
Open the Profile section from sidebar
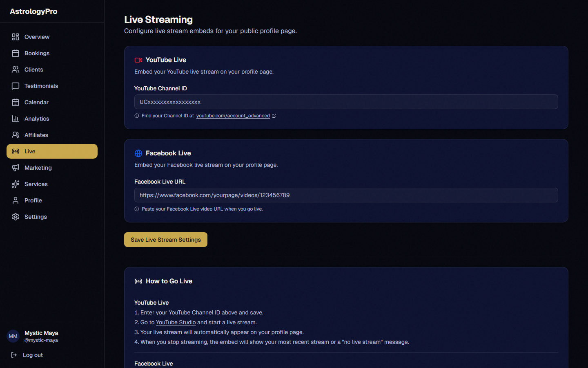(x=33, y=200)
